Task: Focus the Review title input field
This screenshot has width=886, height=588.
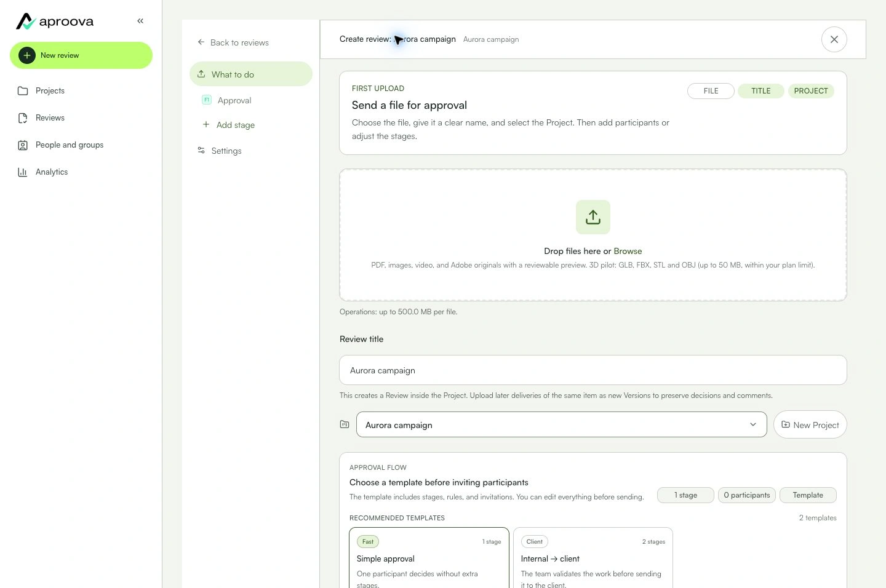Action: 593,370
